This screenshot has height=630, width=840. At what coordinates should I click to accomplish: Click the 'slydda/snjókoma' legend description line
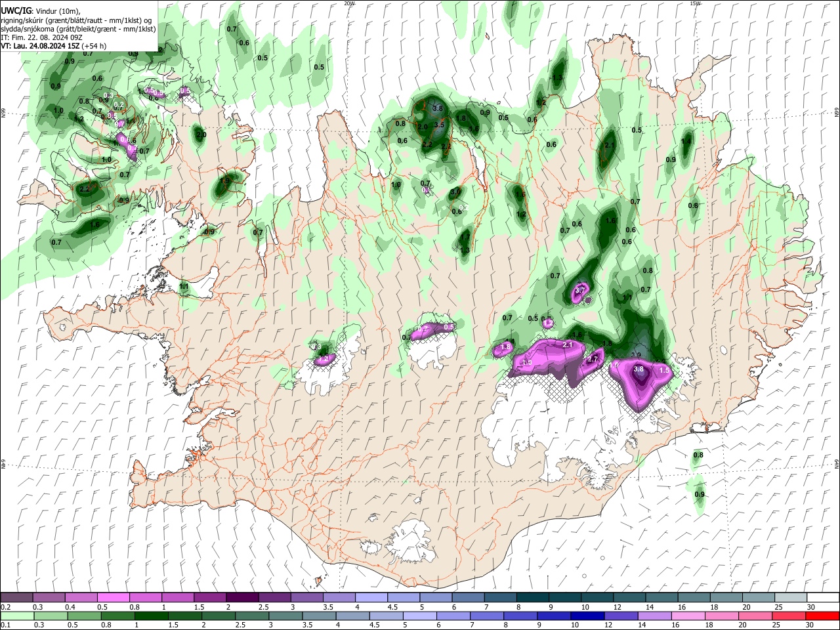tap(78, 29)
